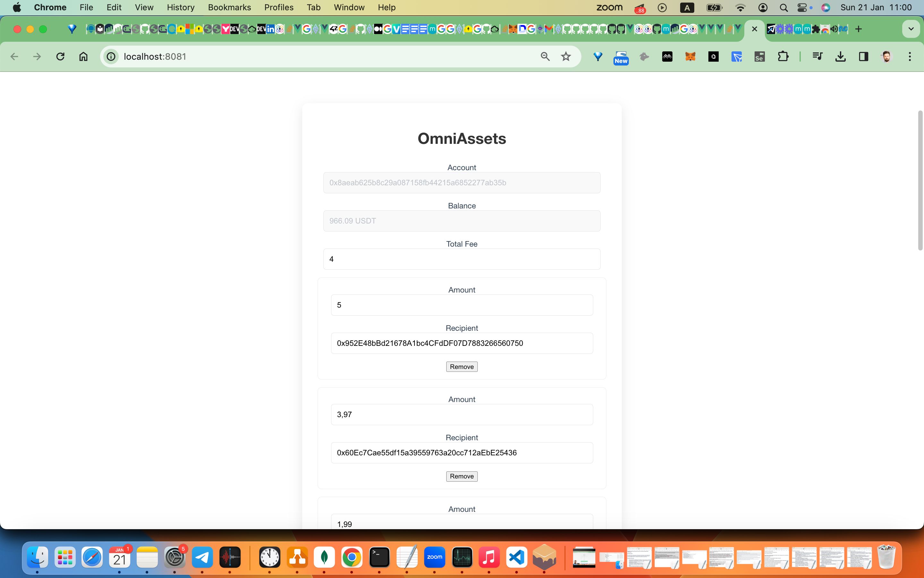Open MongoDB Compass from the Dock
Screen dimensions: 924x578
[x=324, y=557]
